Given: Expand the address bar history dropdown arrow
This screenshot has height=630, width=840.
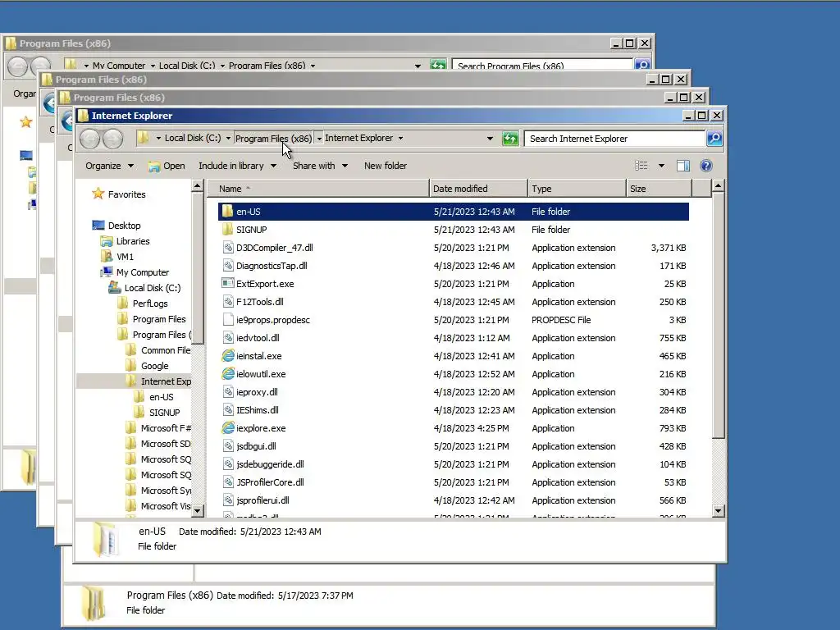Looking at the screenshot, I should click(490, 138).
